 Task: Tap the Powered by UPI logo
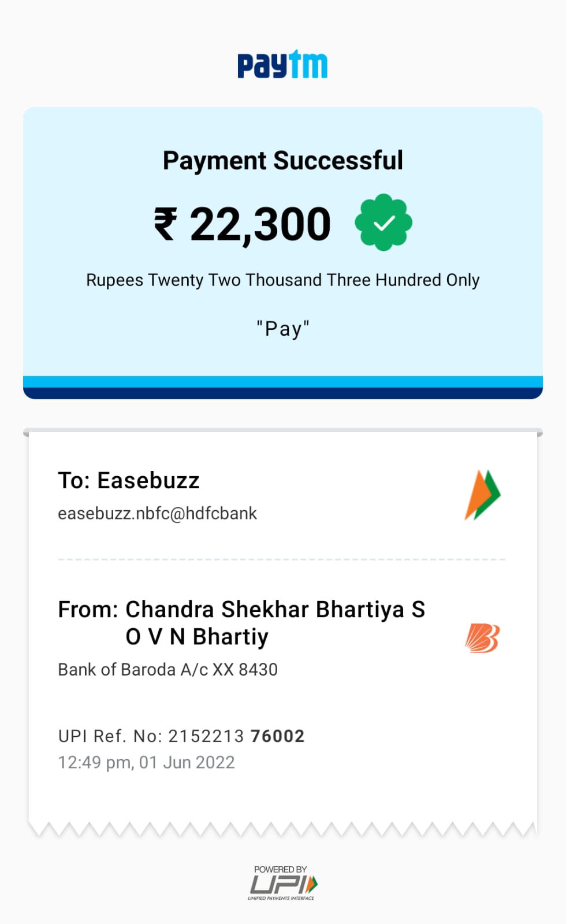point(282,884)
